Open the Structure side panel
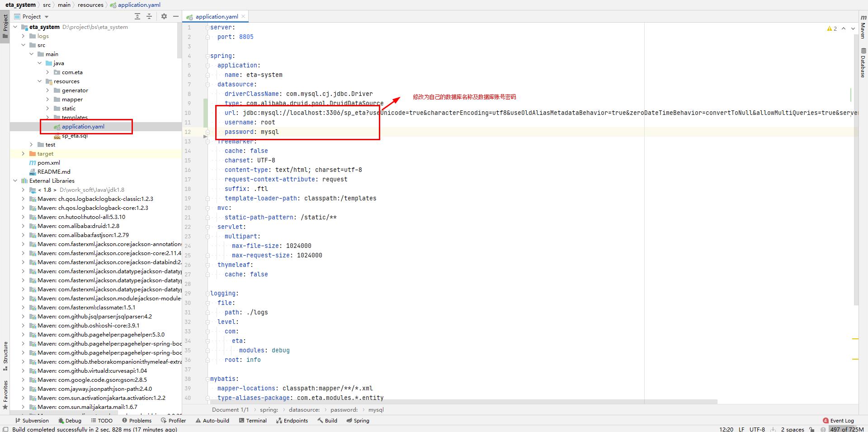The width and height of the screenshot is (868, 432). coord(5,356)
